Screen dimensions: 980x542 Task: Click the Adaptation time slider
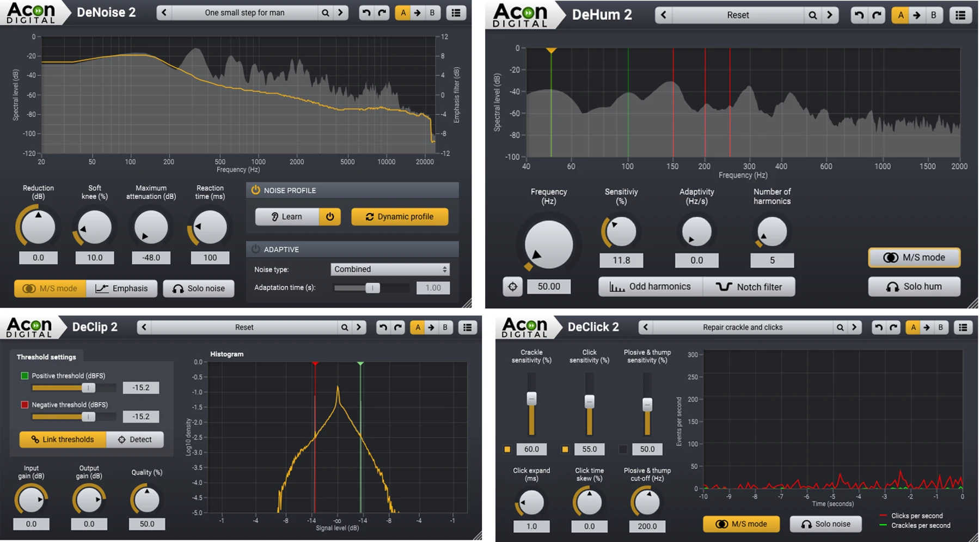pos(372,288)
